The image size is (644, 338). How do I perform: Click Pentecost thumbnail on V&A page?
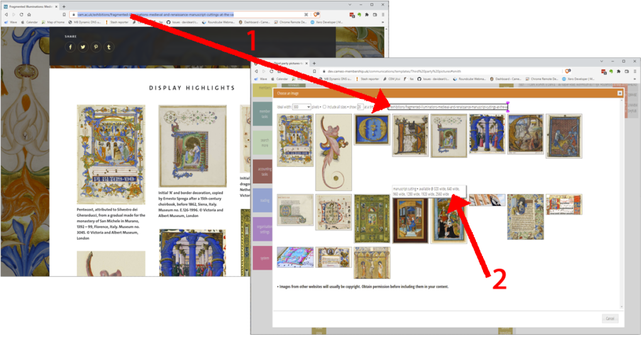click(111, 154)
